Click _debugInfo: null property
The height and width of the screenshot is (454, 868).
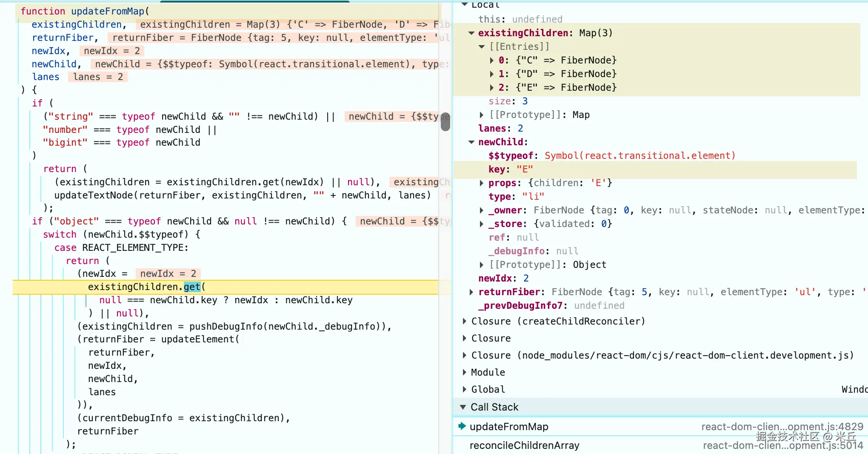click(x=533, y=251)
